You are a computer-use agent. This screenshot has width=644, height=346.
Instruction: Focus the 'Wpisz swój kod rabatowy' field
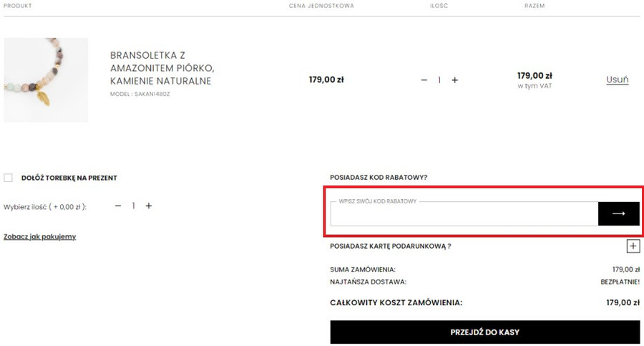(x=464, y=214)
